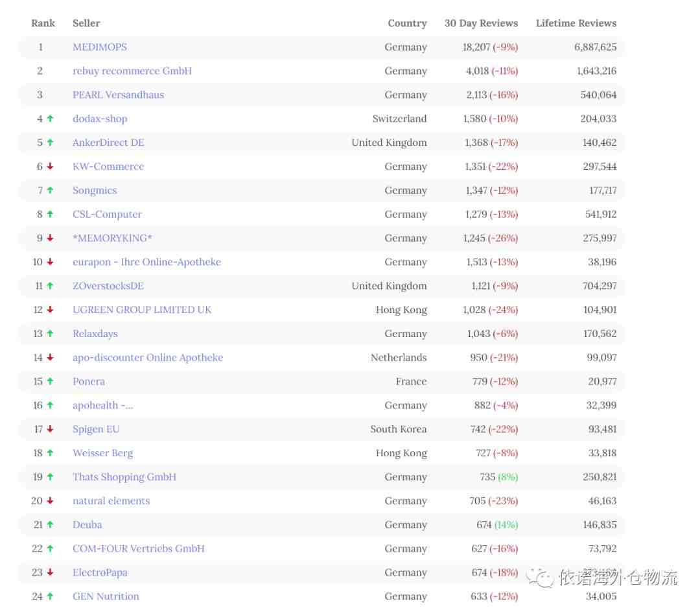Go to the Deuba seller link
700x608 pixels.
pos(87,524)
